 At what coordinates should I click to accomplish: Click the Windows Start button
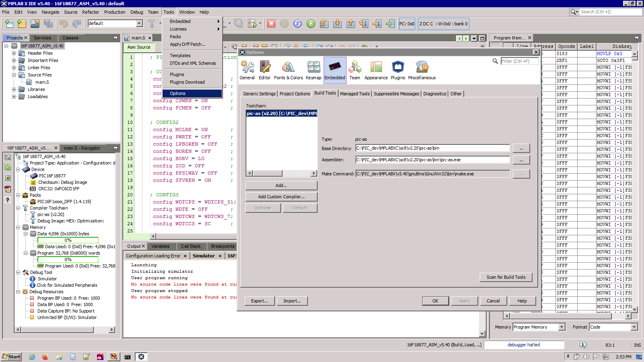pyautogui.click(x=12, y=357)
